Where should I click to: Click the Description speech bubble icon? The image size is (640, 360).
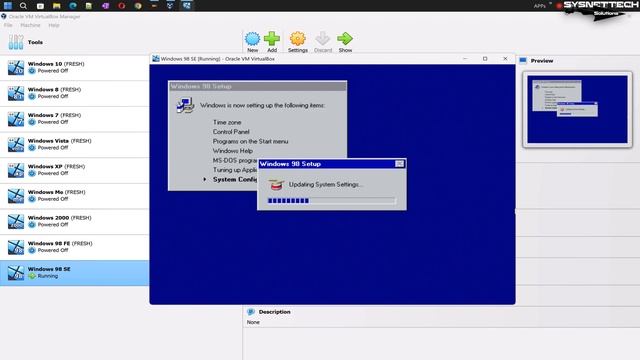(251, 312)
